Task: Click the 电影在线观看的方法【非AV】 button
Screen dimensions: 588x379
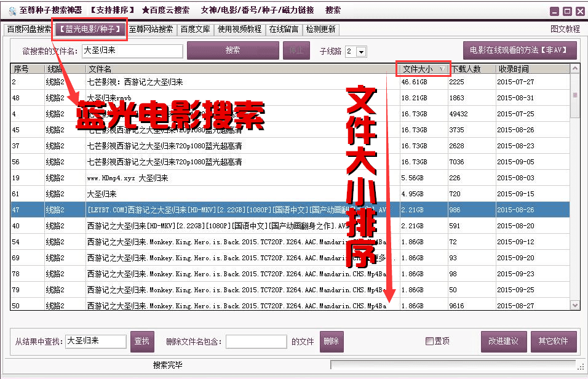Action: pyautogui.click(x=518, y=51)
